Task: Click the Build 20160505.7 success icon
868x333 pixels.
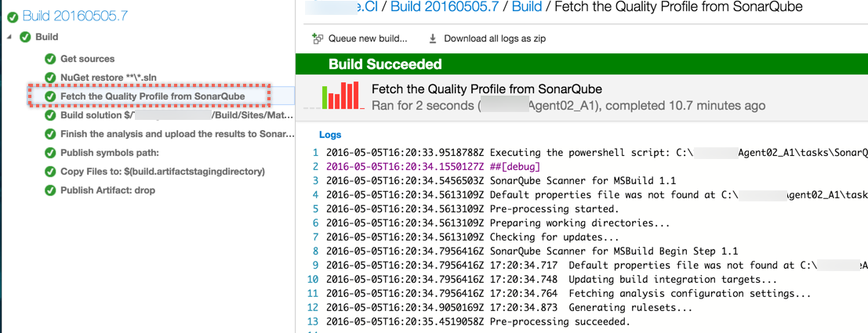Action: coord(13,17)
